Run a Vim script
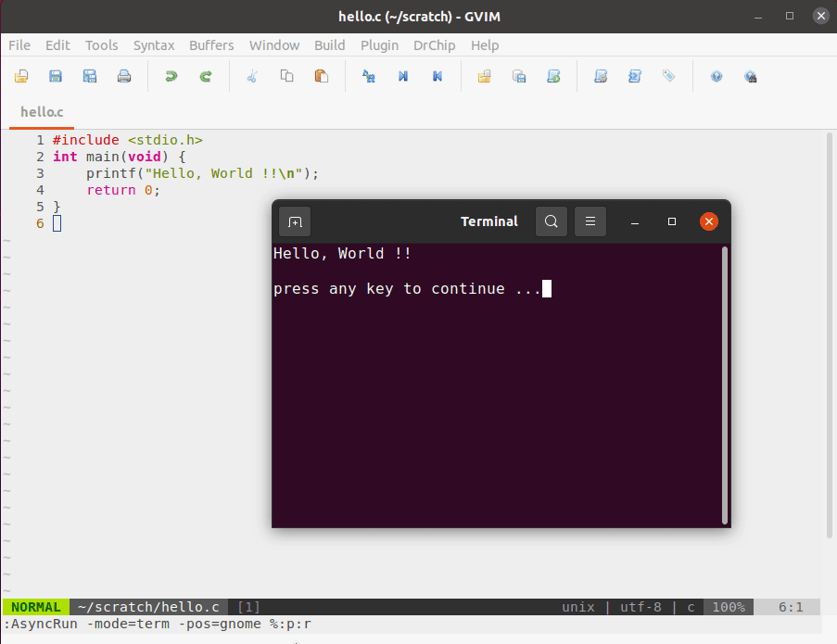This screenshot has height=644, width=837. (x=553, y=76)
